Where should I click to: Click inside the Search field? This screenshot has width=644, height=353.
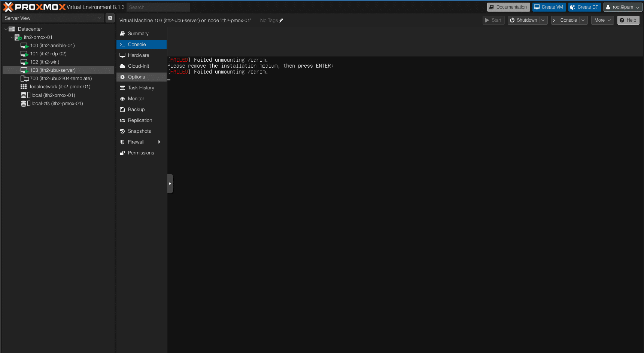tap(158, 7)
